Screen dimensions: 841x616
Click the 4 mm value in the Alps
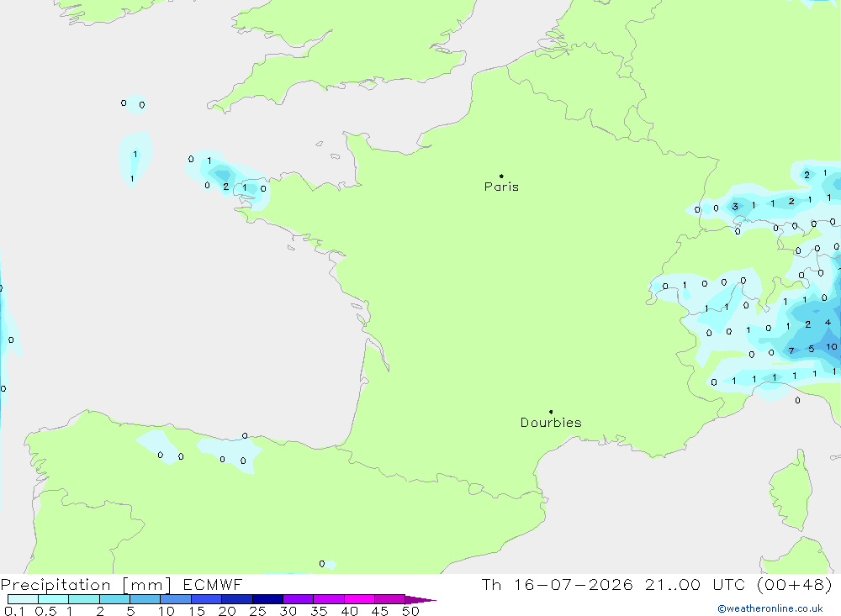click(828, 322)
